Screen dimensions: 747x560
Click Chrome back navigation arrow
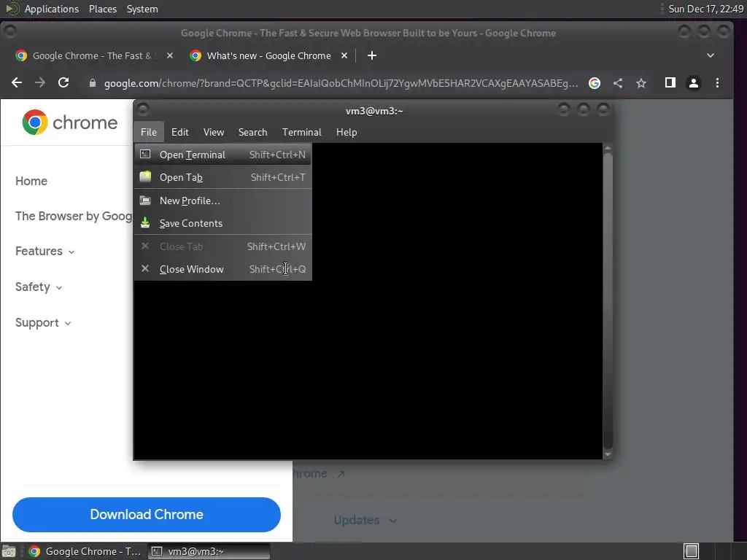click(x=17, y=83)
